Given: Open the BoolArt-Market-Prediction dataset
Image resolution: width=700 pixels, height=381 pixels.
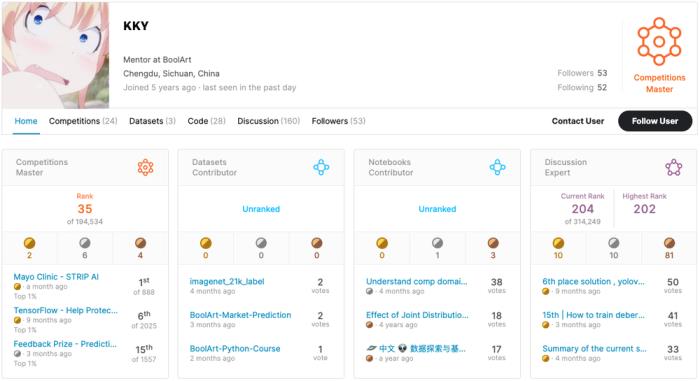Looking at the screenshot, I should (x=240, y=315).
